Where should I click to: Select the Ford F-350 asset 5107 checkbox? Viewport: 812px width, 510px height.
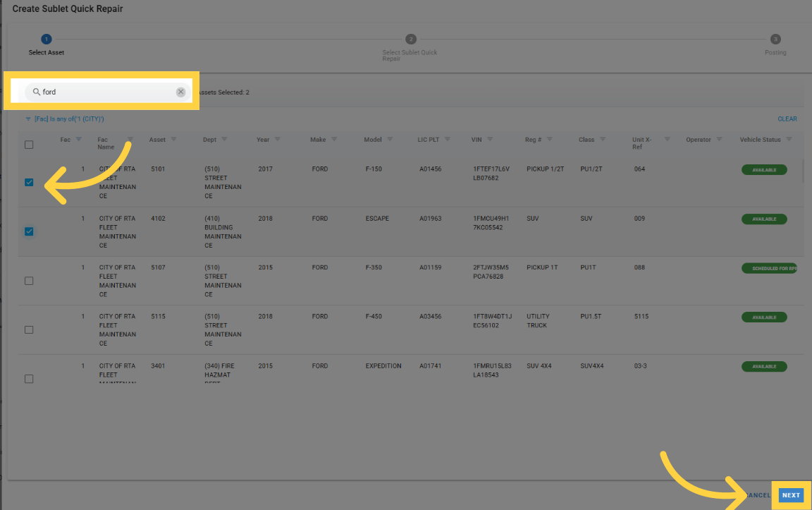click(29, 281)
